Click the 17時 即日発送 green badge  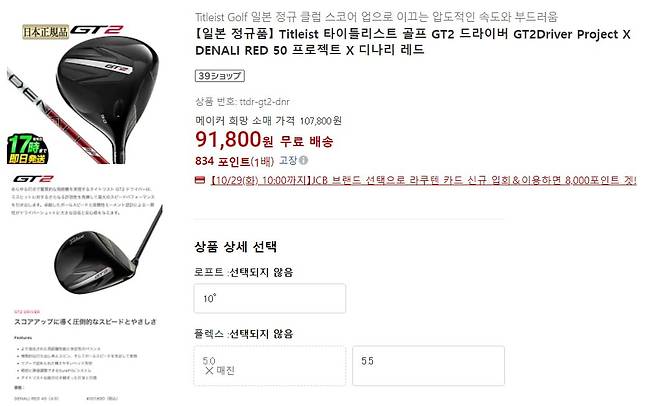[27, 149]
